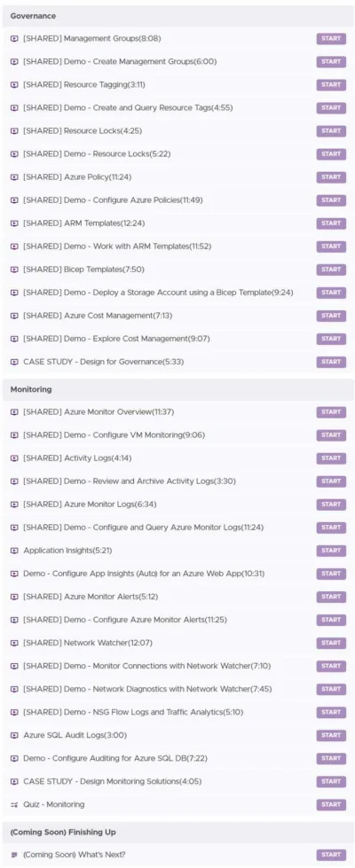
Task: Open the Activity Logs(4:14) lesson link
Action: pos(77,458)
